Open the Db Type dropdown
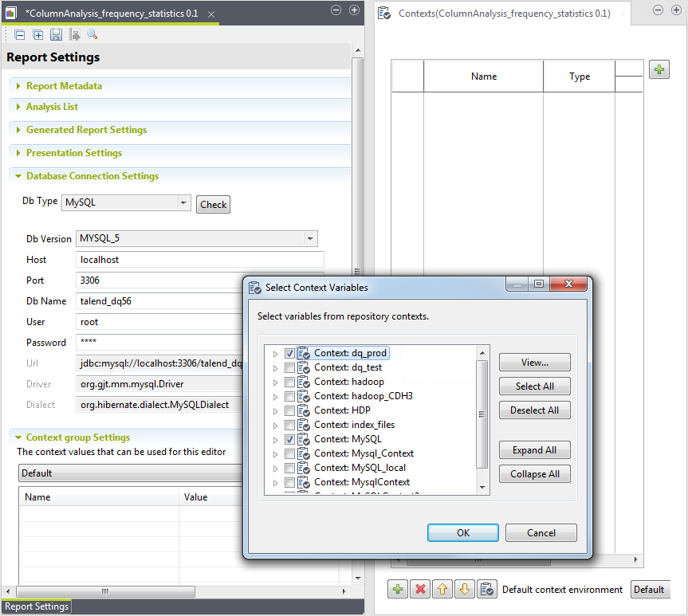This screenshot has width=688, height=616. point(183,202)
